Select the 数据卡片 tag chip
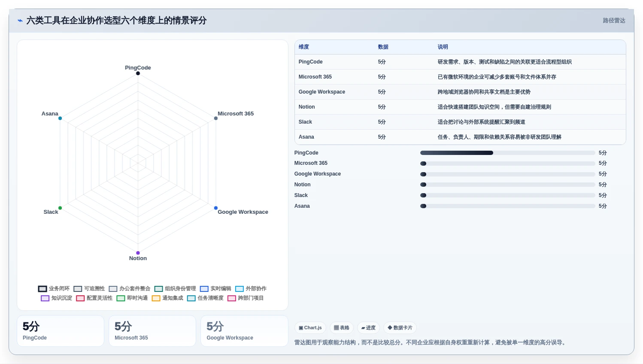Screen dimensions: 643x364 click(400, 328)
